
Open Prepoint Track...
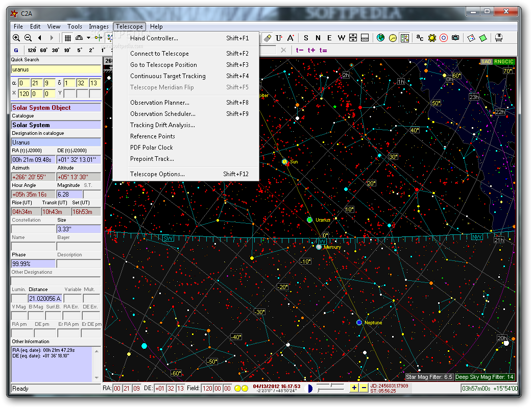(x=186, y=158)
